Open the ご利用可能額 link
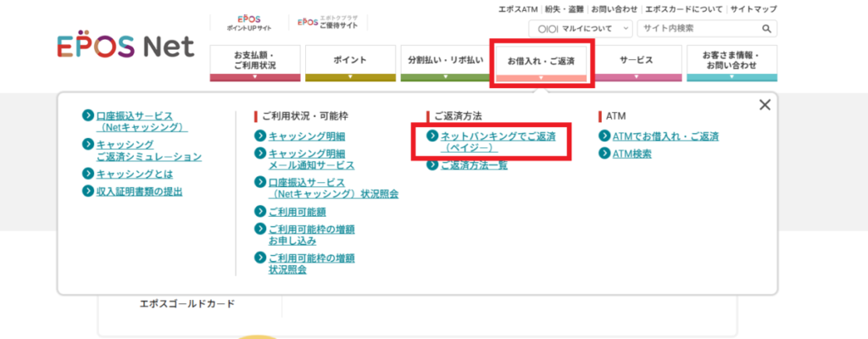This screenshot has height=339, width=868. pyautogui.click(x=298, y=212)
